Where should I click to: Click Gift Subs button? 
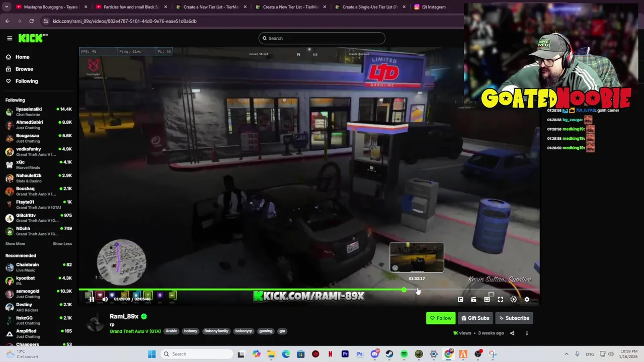pos(475,318)
